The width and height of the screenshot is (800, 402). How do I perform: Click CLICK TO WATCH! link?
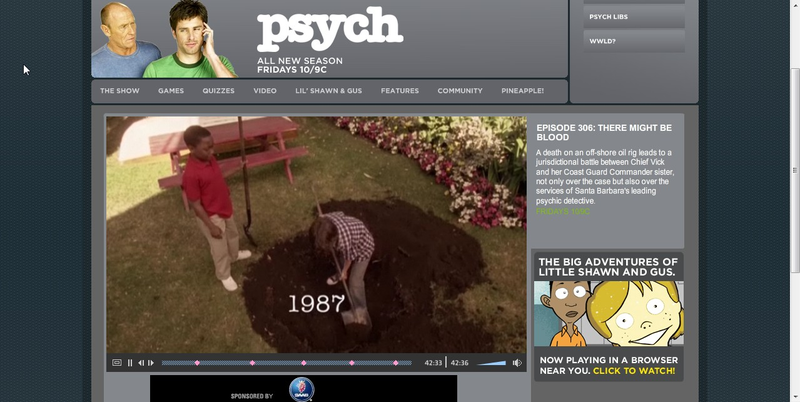tap(634, 371)
